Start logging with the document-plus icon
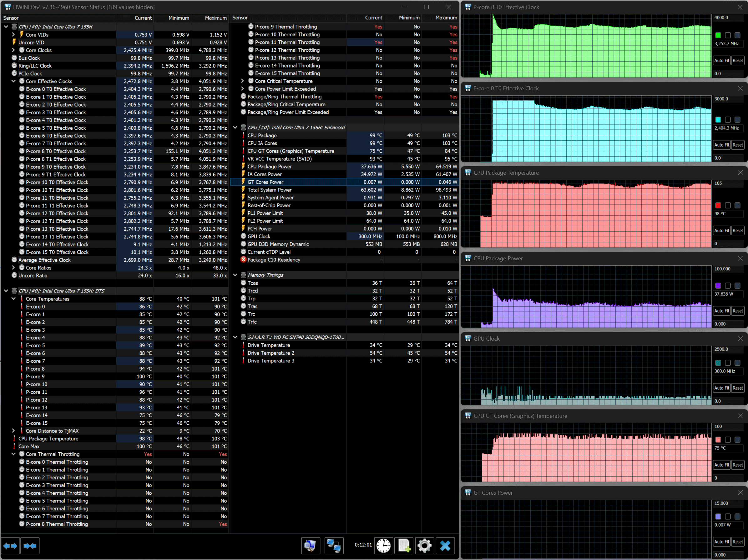The width and height of the screenshot is (748, 560). pyautogui.click(x=404, y=545)
